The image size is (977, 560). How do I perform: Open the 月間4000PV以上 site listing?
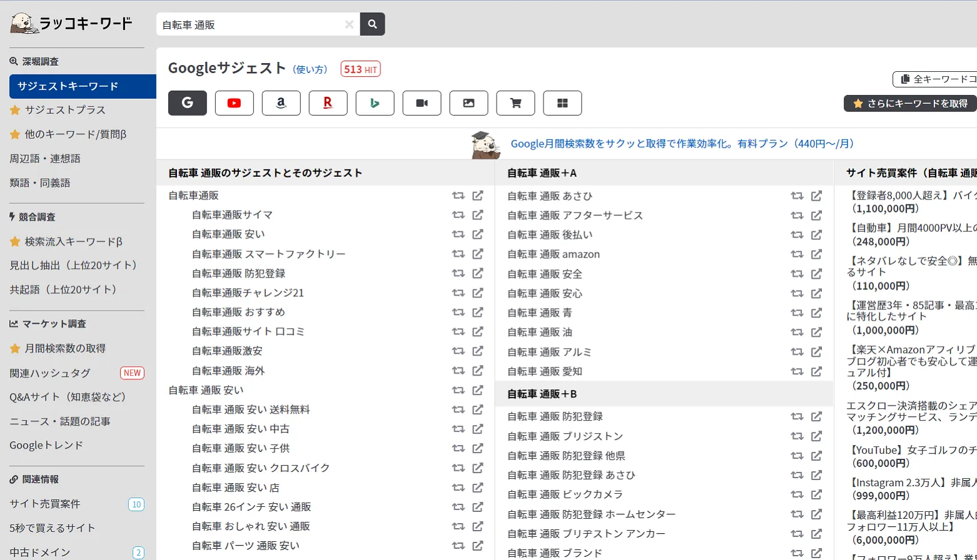(x=911, y=234)
